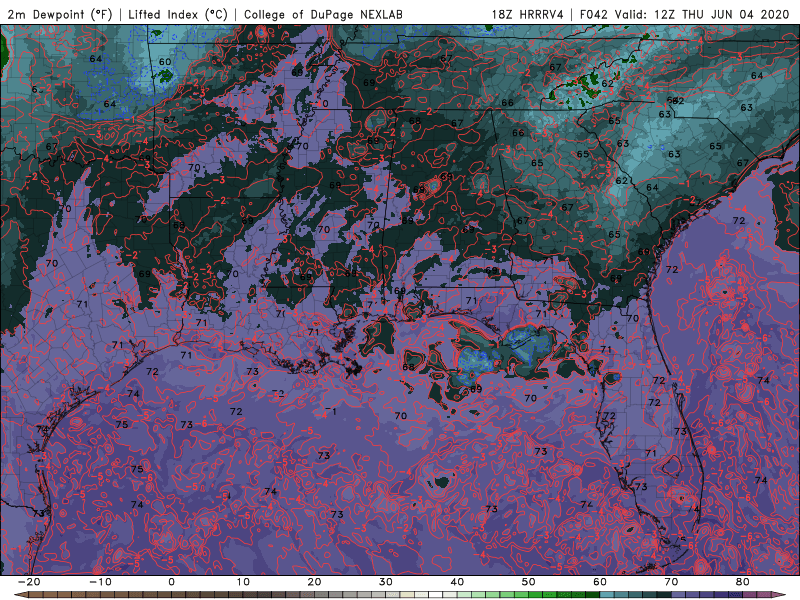Click the '30' color bar scale label

point(386,582)
